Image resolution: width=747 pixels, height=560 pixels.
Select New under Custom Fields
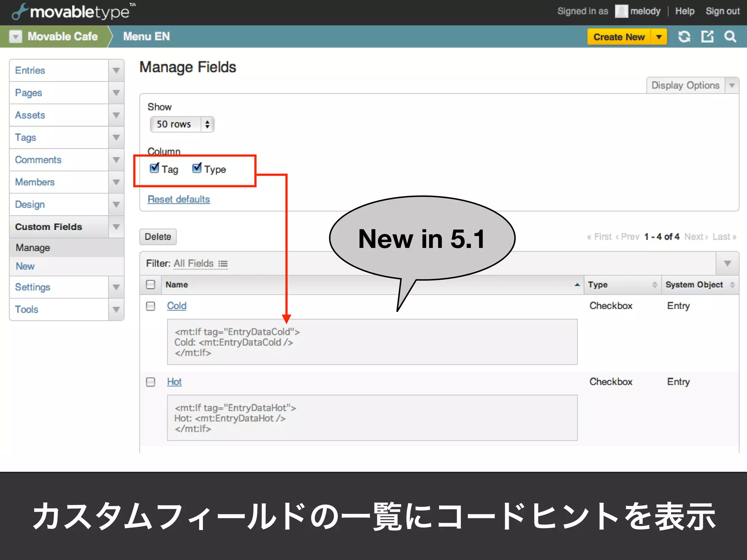pyautogui.click(x=67, y=266)
